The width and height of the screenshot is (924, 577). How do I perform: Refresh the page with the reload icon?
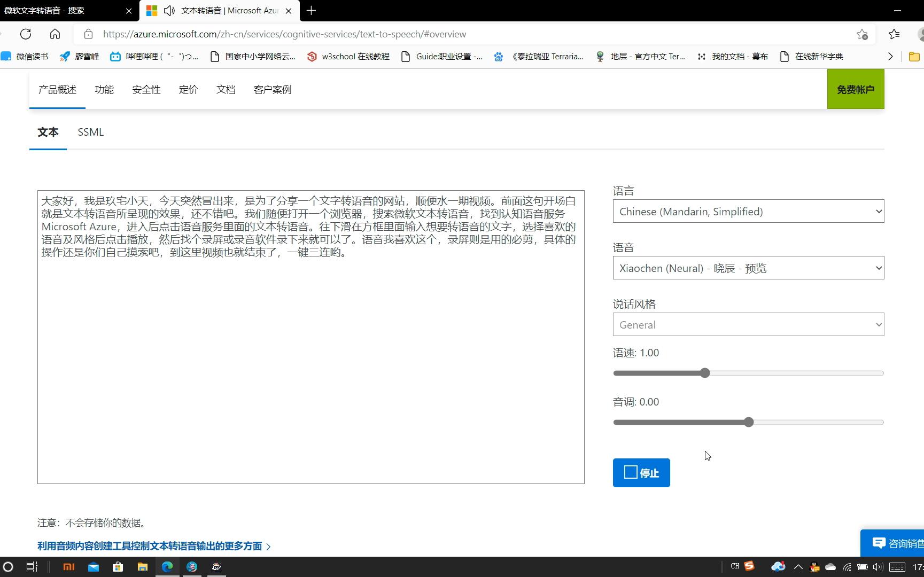pyautogui.click(x=26, y=34)
